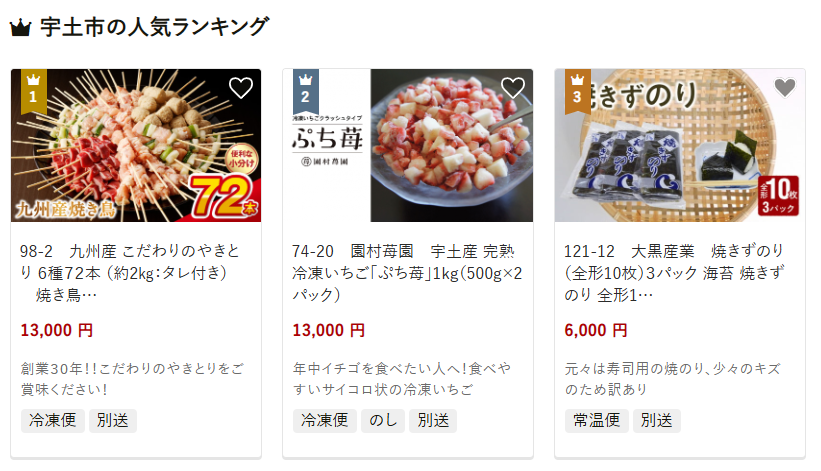
Task: Open product title 98-2 九州産 こだわりのやきとり
Action: 130,273
